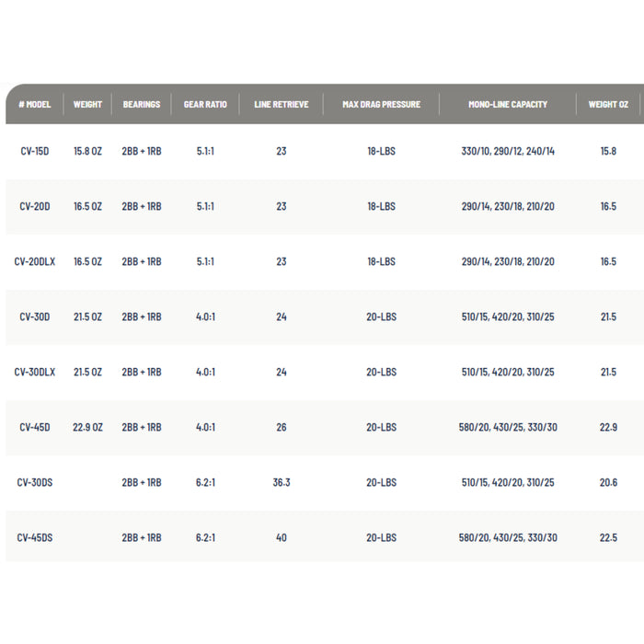Select the CV-20DLX model cell
This screenshot has width=644, height=644.
pyautogui.click(x=35, y=261)
